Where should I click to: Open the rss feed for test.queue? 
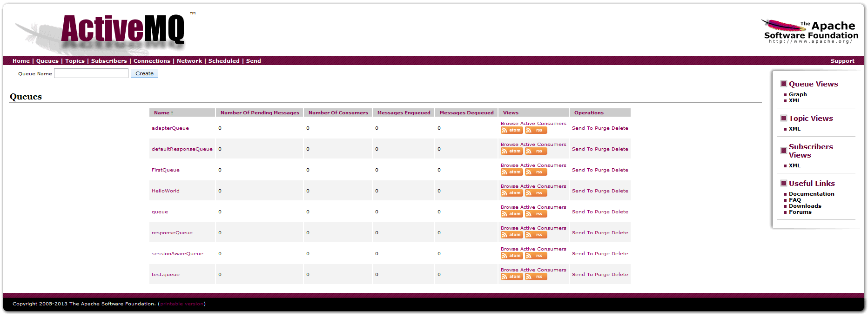coord(536,277)
